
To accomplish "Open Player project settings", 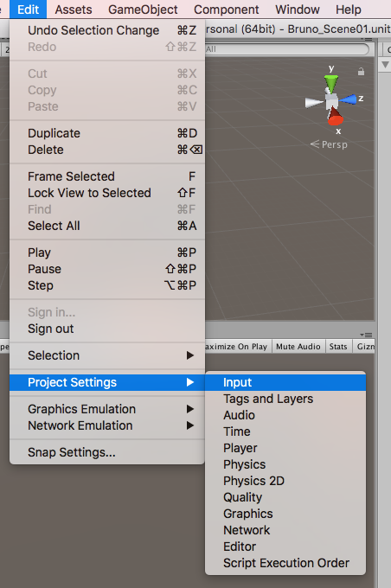I will (285, 448).
